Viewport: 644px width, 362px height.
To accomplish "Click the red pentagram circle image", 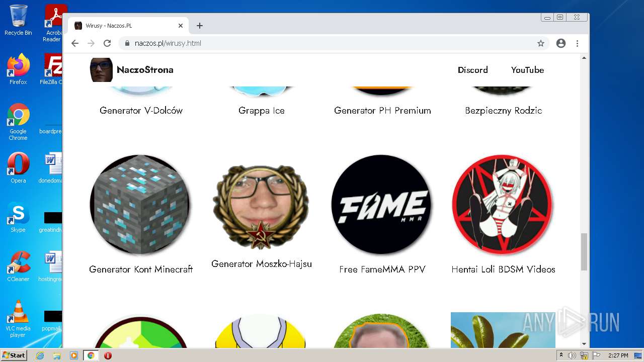I will [502, 204].
